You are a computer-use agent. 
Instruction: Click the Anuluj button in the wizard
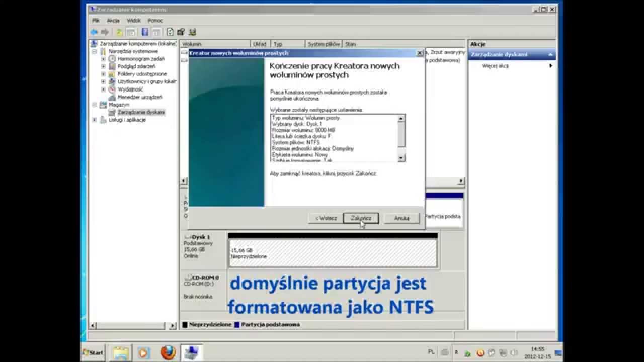(401, 218)
